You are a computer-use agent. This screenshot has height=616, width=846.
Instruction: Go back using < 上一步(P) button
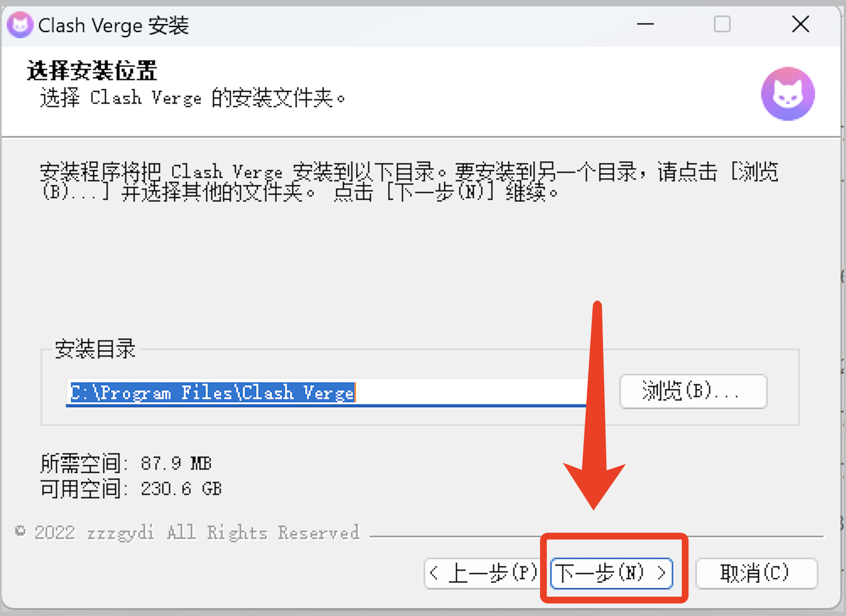[x=483, y=573]
